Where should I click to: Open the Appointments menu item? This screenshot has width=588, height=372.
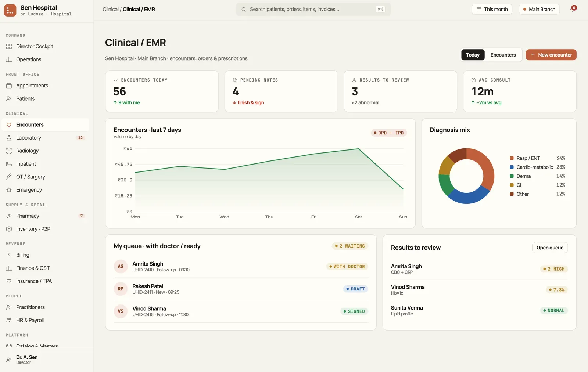coord(45,86)
